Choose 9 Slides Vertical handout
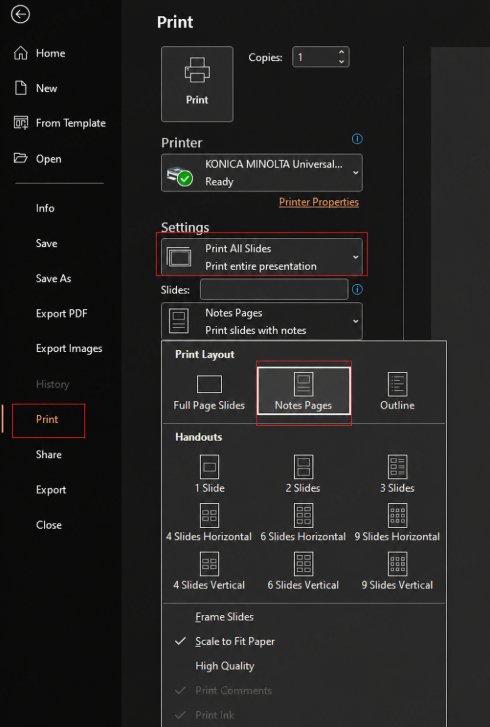The width and height of the screenshot is (490, 727). tap(397, 571)
